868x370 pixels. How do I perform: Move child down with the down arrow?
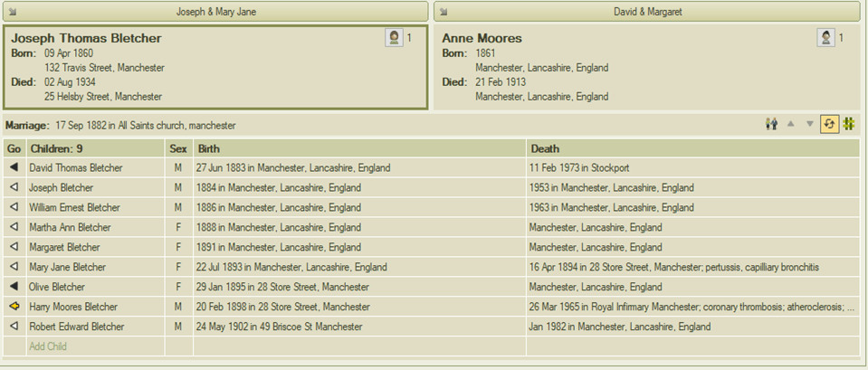click(x=810, y=125)
